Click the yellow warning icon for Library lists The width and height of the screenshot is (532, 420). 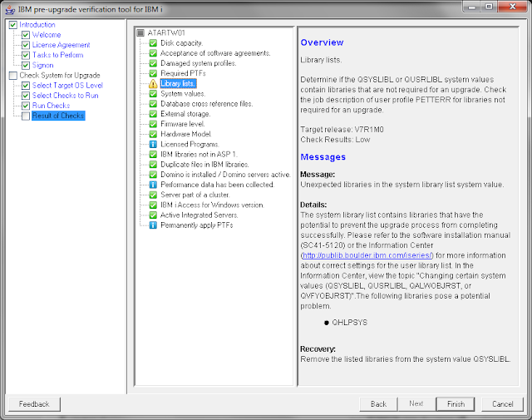[x=153, y=83]
